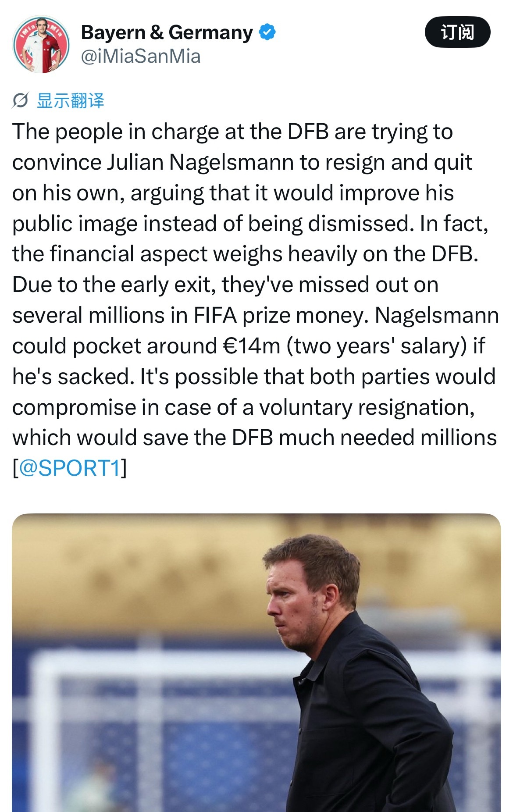The image size is (513, 812).
Task: Tap the jersey figure inside profile avatar
Action: (42, 46)
